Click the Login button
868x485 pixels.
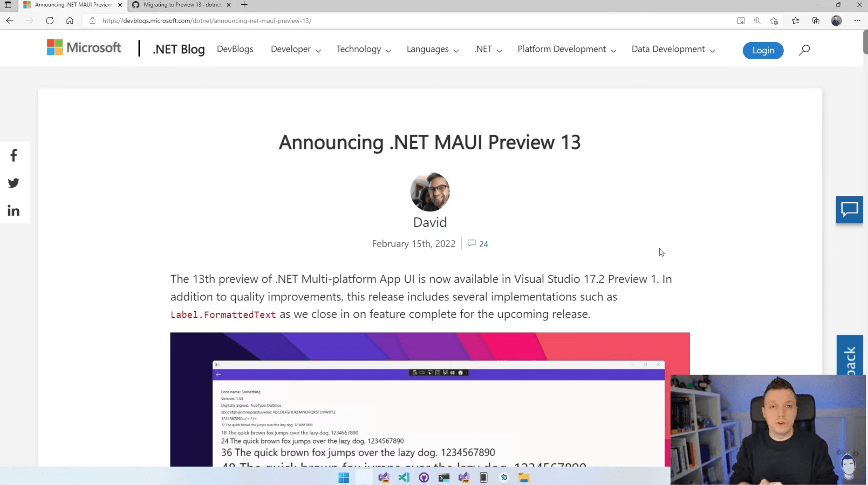click(764, 50)
